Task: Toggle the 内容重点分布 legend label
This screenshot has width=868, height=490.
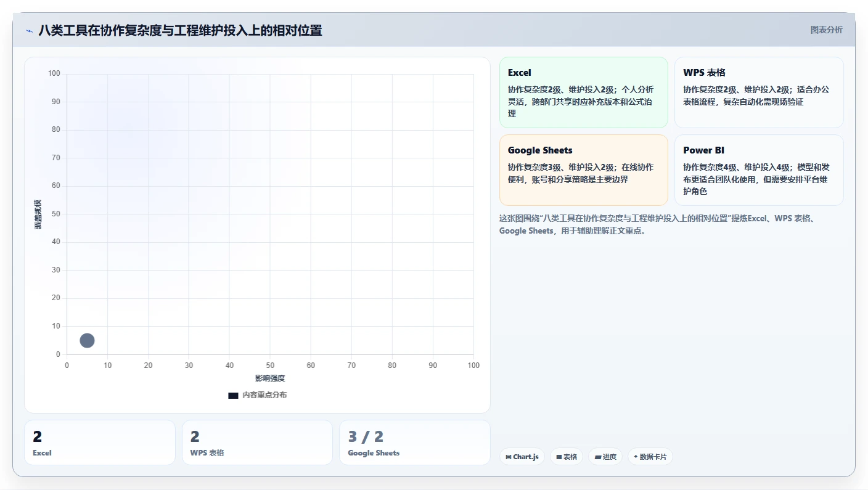Action: 264,395
